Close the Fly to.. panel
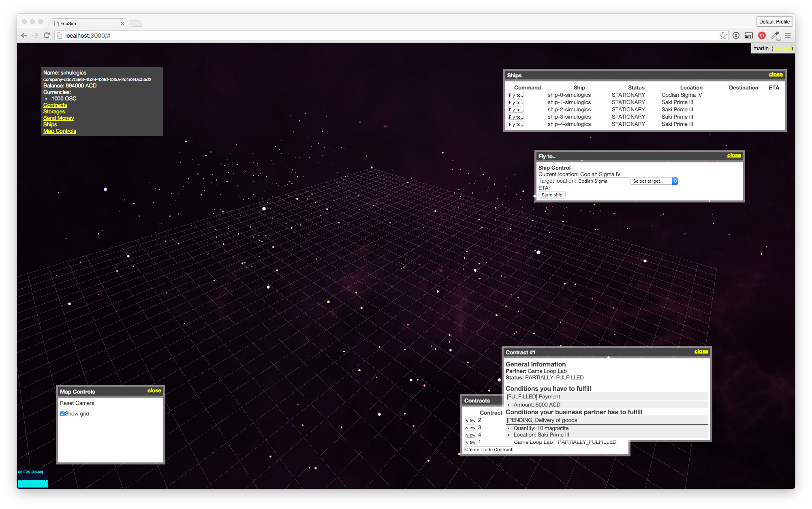Viewport: 812px width, 509px height. point(734,155)
